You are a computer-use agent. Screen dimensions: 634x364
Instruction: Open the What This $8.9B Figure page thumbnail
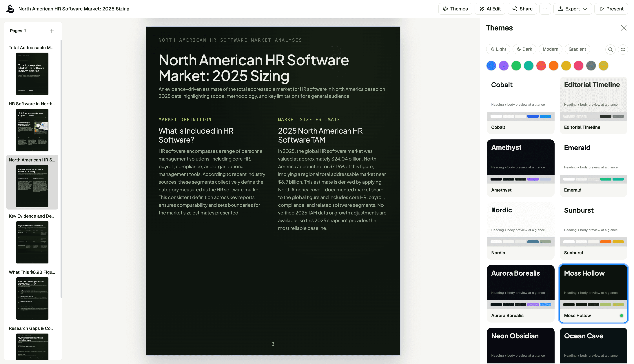coord(32,298)
